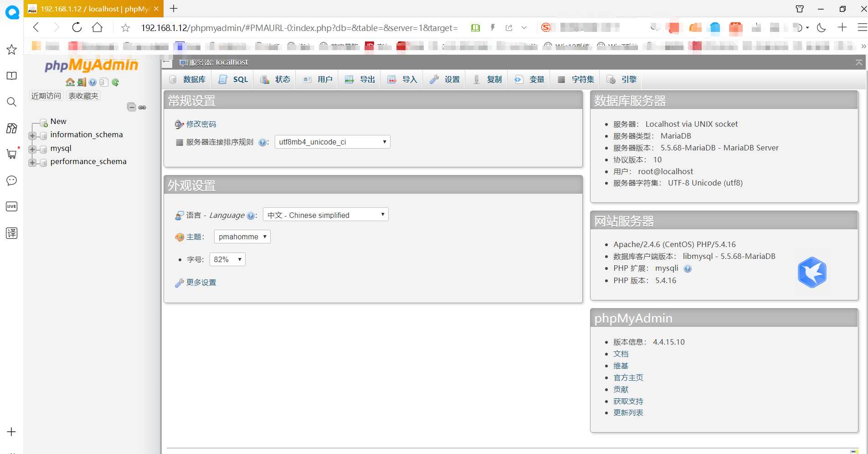Click the 表收藏夹 button
868x454 pixels.
click(83, 96)
